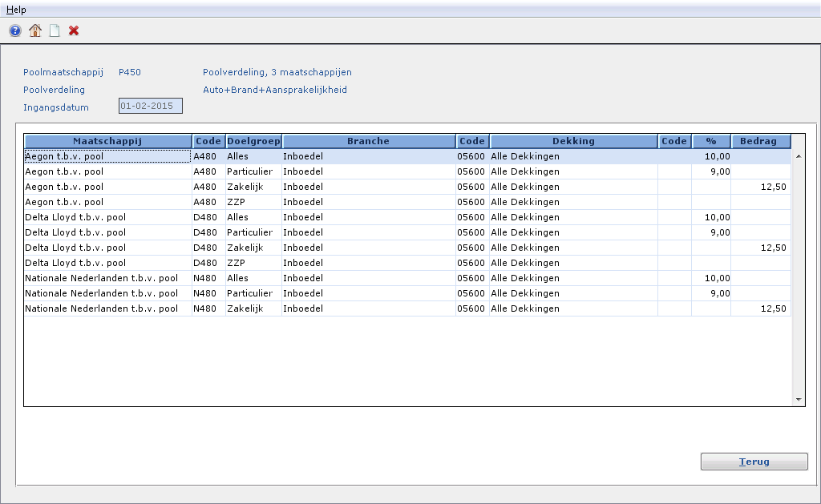Click the Ingangsdatum date field
This screenshot has height=504, width=821.
(x=151, y=106)
